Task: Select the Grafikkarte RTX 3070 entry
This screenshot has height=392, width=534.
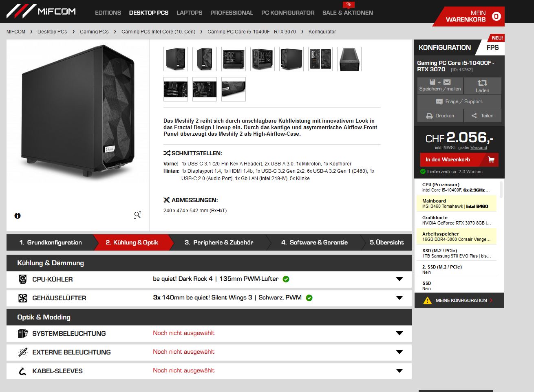Action: 457,220
